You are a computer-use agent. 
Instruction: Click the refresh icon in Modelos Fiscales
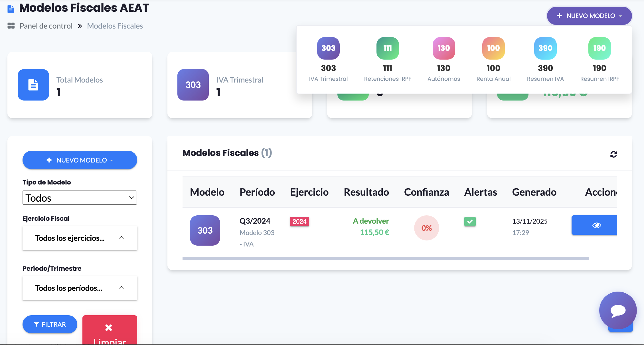[613, 155]
